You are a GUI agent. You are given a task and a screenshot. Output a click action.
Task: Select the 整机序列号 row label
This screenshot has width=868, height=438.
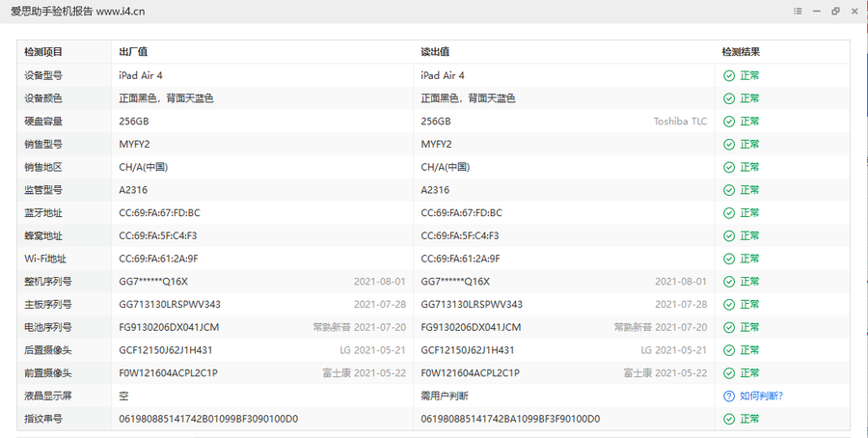(x=47, y=282)
